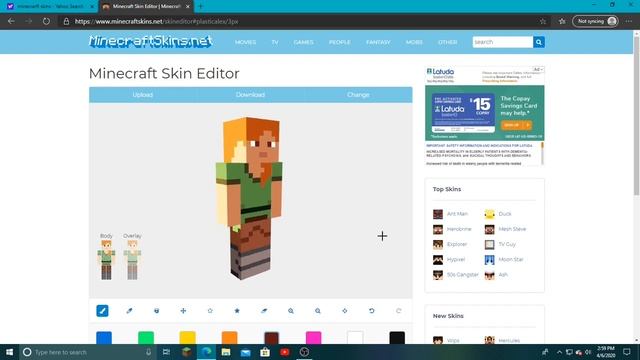Click the greyed redo arrow icon

(398, 311)
